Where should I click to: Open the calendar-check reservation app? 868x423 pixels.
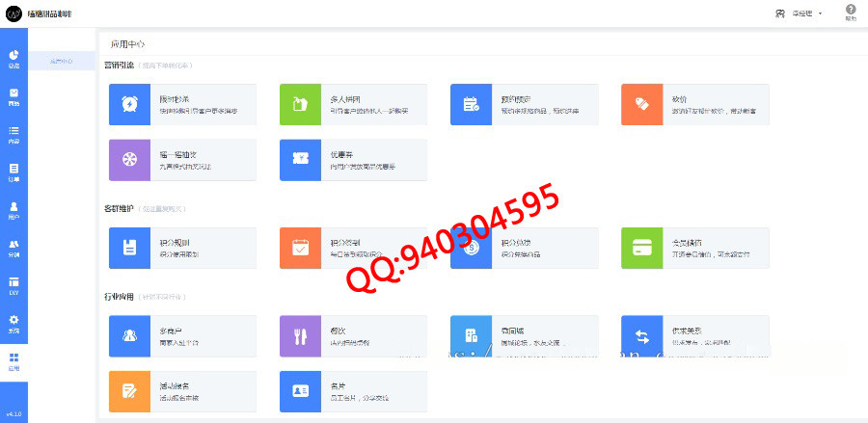coord(471,104)
